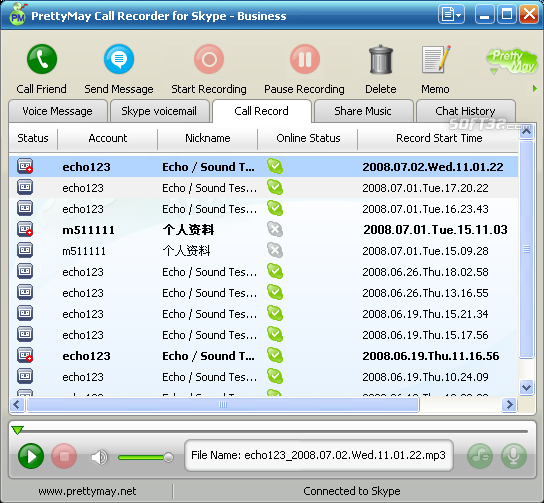Screen dimensions: 544x503
Task: Sort by the Status column header
Action: pos(33,138)
